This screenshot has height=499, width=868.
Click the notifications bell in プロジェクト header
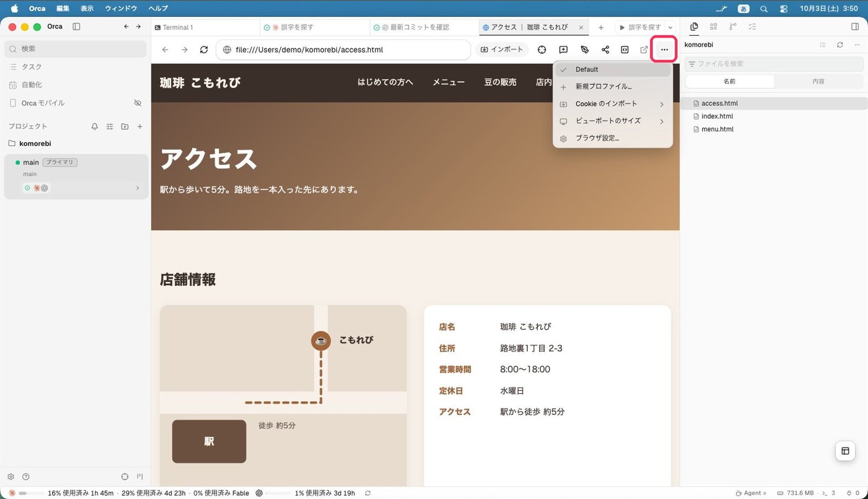(94, 126)
